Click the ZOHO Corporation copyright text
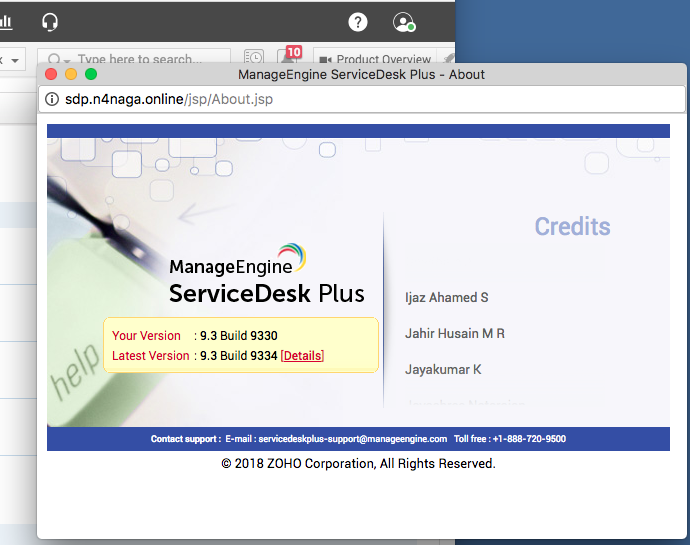This screenshot has height=545, width=690. click(358, 464)
